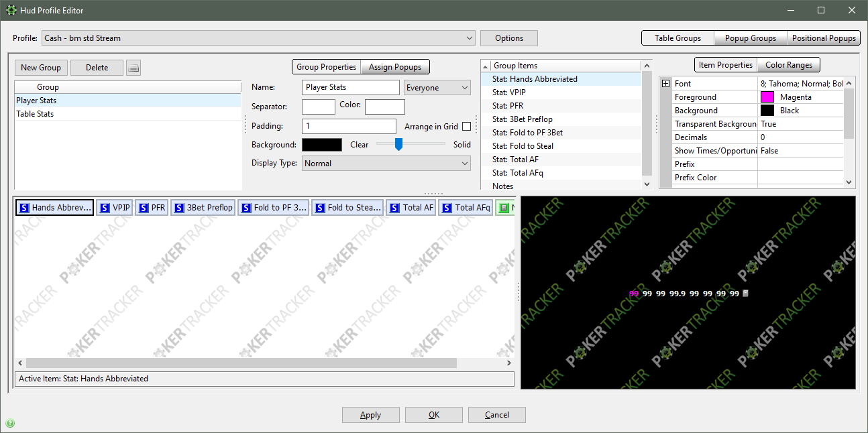868x433 pixels.
Task: Select the Total AFq stat layout item
Action: (466, 208)
